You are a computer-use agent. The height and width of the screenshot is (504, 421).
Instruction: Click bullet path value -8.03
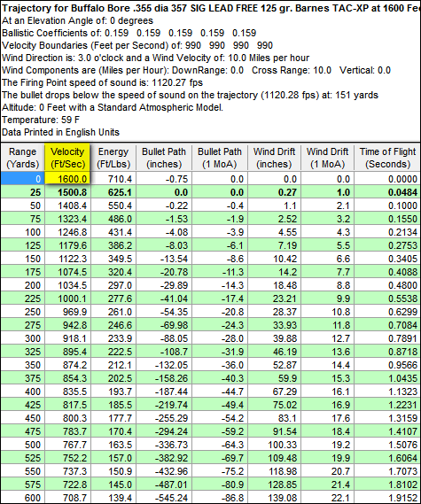164,245
